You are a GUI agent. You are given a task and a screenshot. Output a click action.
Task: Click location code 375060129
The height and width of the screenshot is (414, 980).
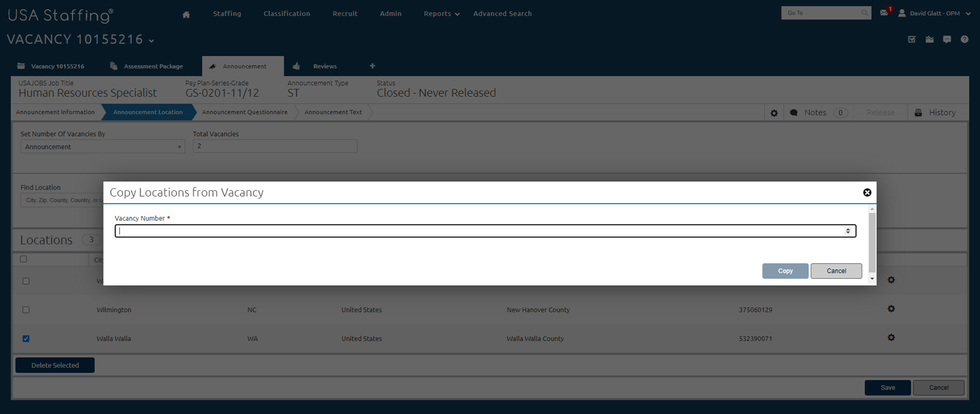[755, 310]
